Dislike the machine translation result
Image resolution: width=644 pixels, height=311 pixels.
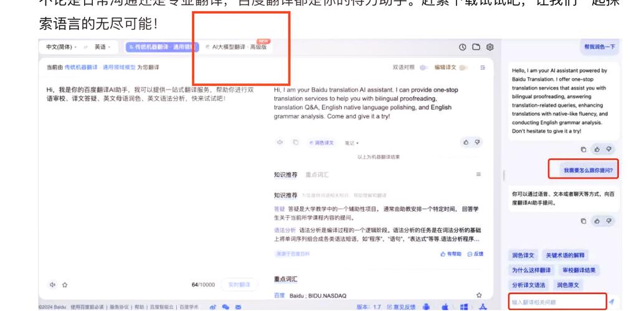click(x=477, y=142)
